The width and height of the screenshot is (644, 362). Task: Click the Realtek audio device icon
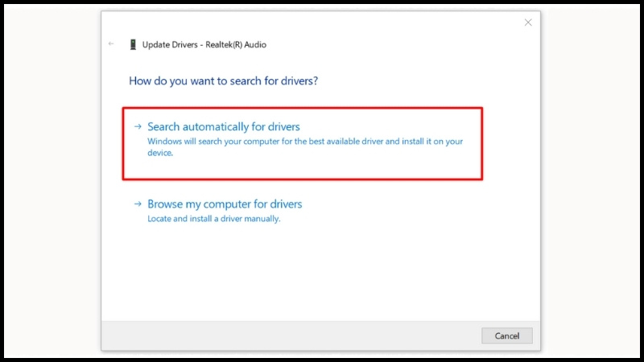133,44
